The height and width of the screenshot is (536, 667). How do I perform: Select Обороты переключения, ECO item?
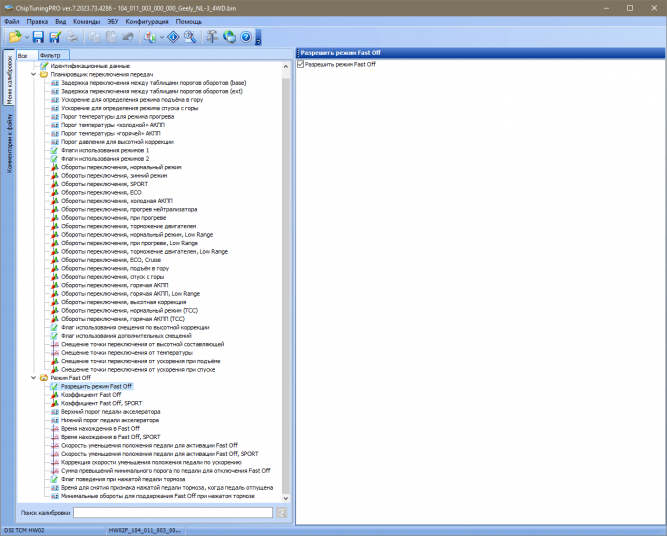(101, 193)
